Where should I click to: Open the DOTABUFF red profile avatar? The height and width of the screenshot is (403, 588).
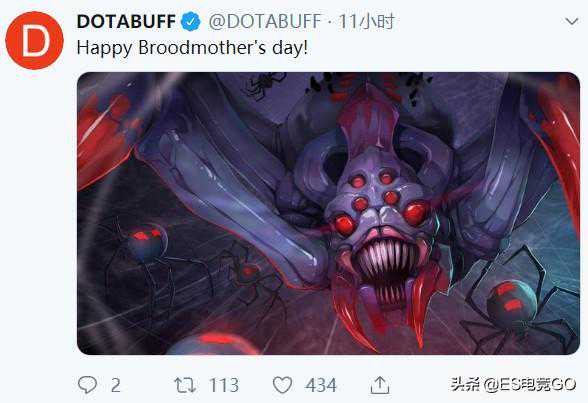coord(34,40)
